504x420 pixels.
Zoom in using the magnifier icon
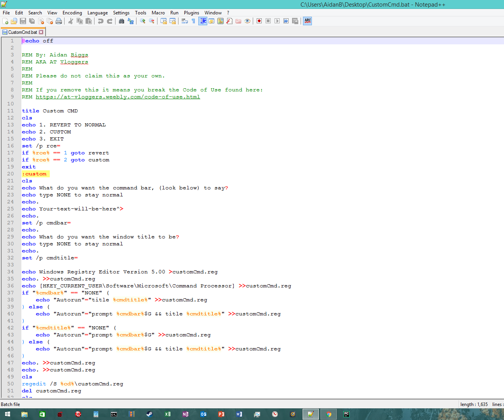142,21
